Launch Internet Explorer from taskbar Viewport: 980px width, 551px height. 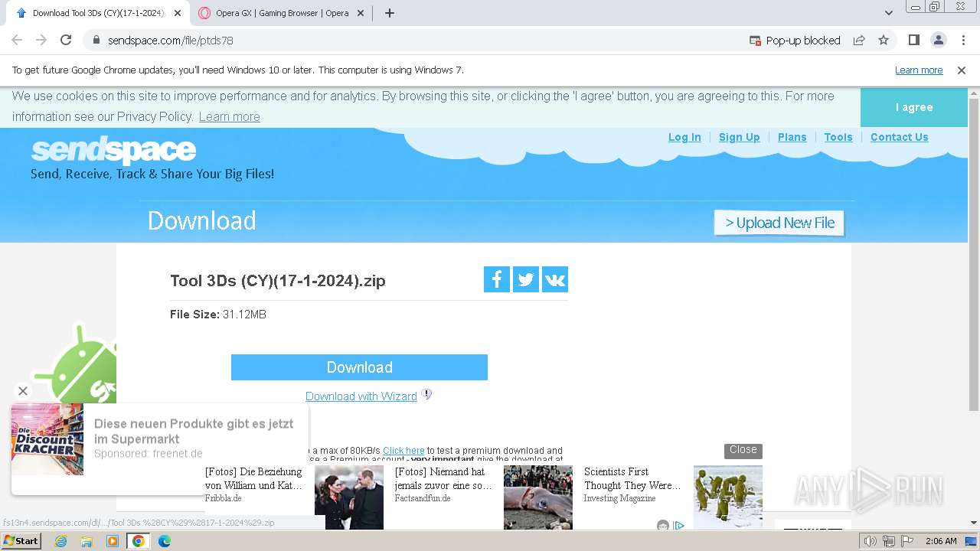pos(60,541)
